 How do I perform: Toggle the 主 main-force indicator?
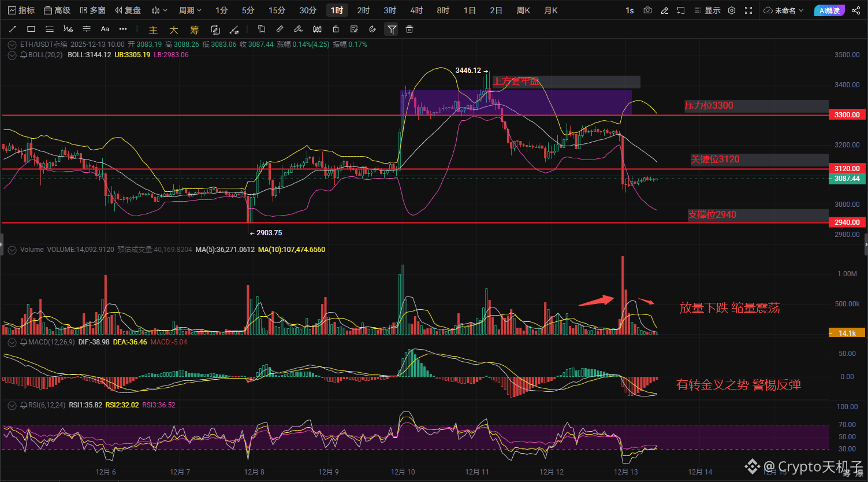[153, 30]
